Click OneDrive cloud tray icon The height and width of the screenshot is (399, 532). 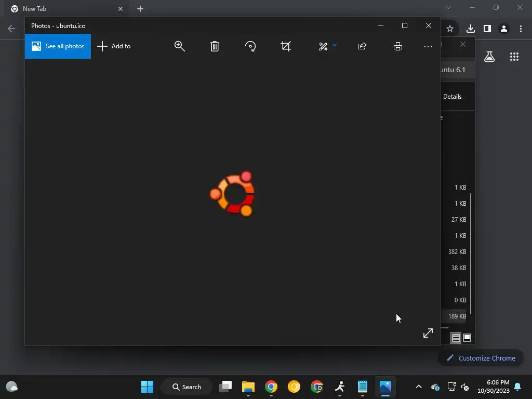[x=435, y=387]
